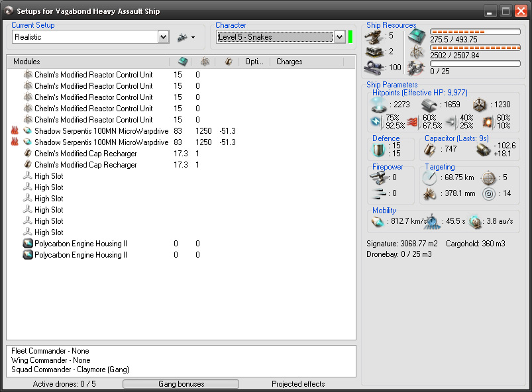Click the max velocity Mobility icon

point(377,221)
